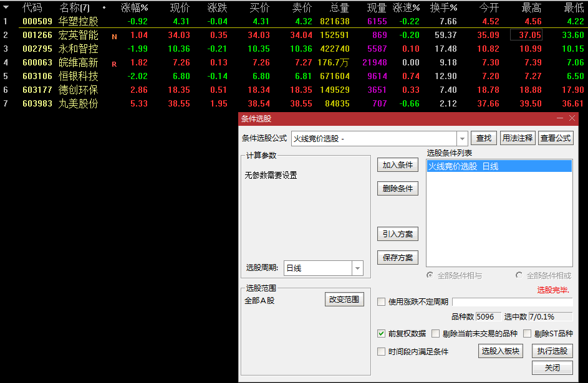Click the 选中数 7/0.1% field

551,317
